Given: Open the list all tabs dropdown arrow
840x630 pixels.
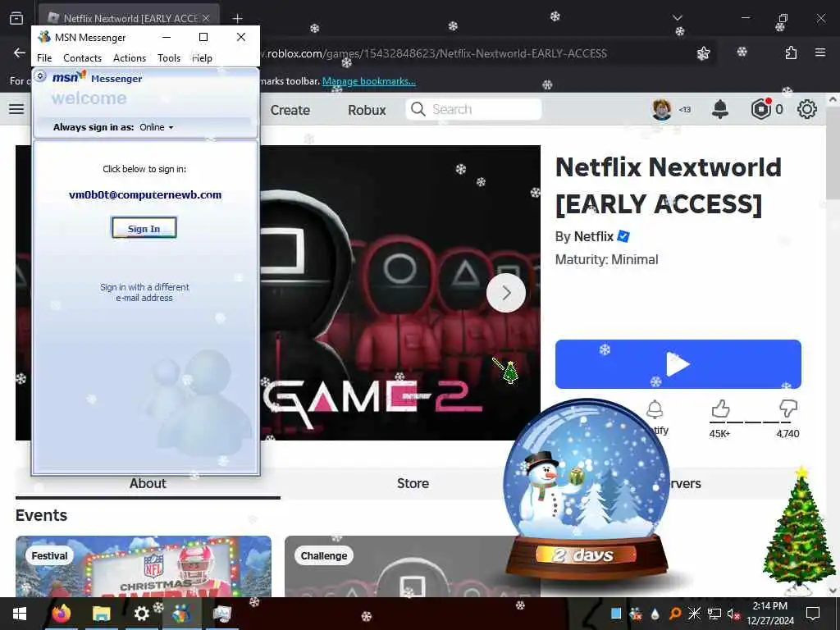Looking at the screenshot, I should click(x=678, y=18).
